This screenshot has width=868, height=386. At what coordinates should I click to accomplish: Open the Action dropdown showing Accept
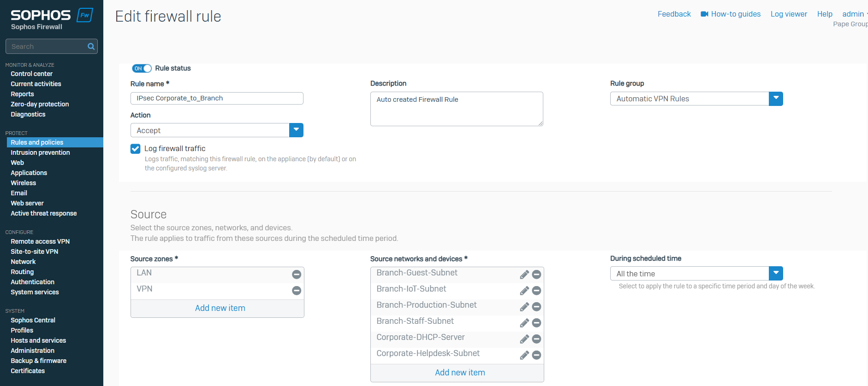(217, 130)
